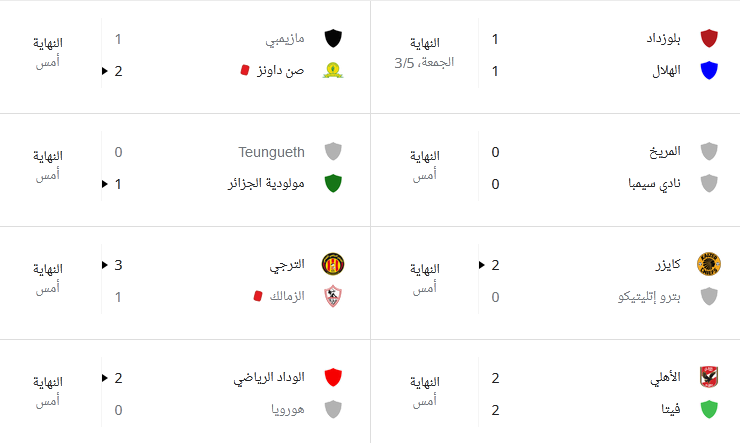Click the MC Alger green shield icon

(x=333, y=184)
